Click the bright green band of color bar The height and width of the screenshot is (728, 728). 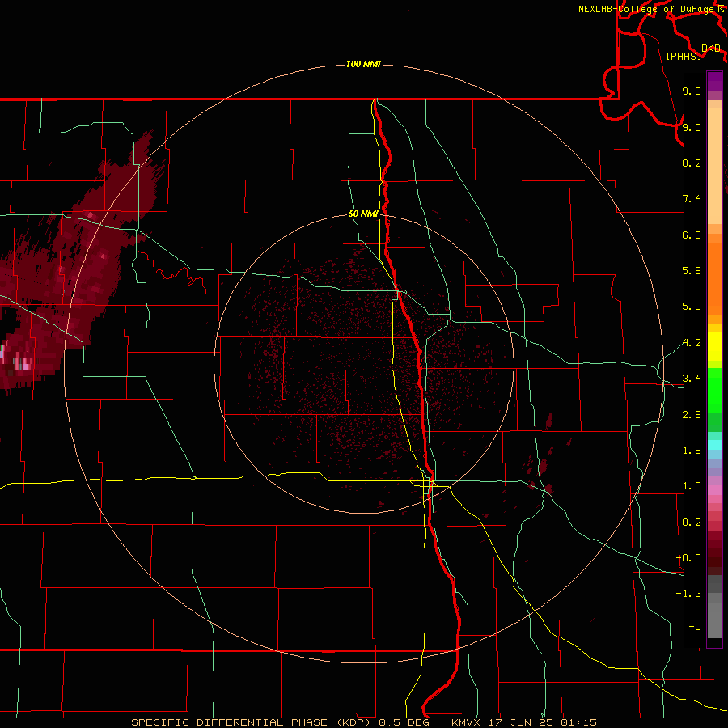(714, 391)
